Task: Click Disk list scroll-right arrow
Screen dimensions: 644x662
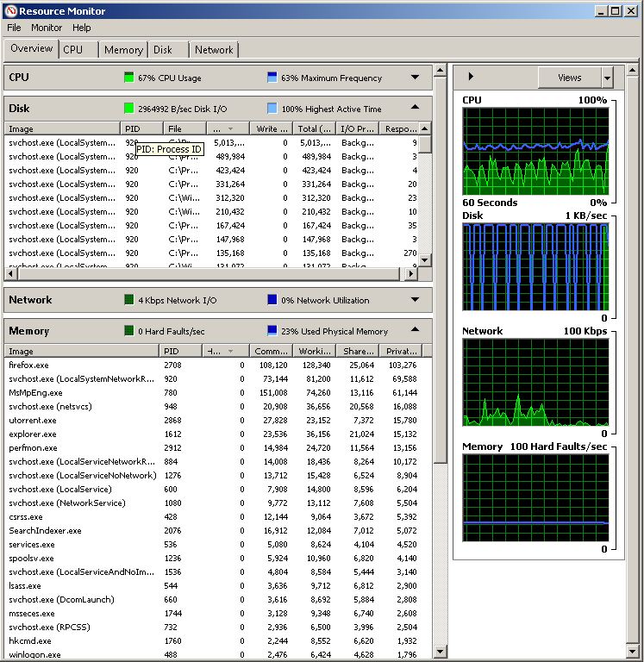Action: pos(410,273)
